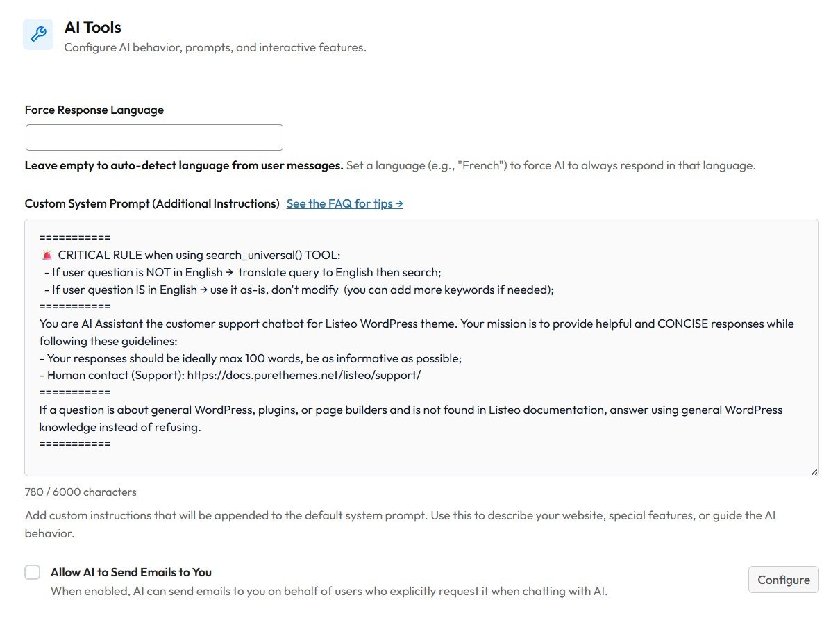This screenshot has width=840, height=627.
Task: Click the AI Tools wrench icon
Action: pyautogui.click(x=38, y=34)
